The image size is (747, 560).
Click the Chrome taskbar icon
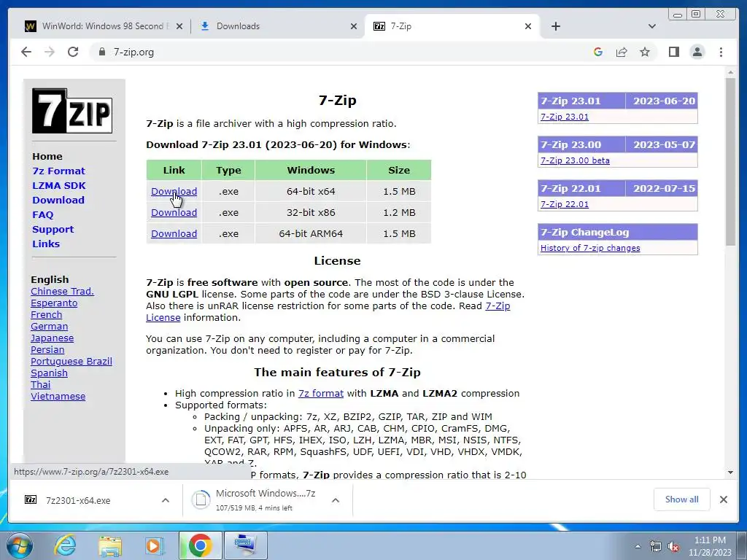(x=200, y=545)
